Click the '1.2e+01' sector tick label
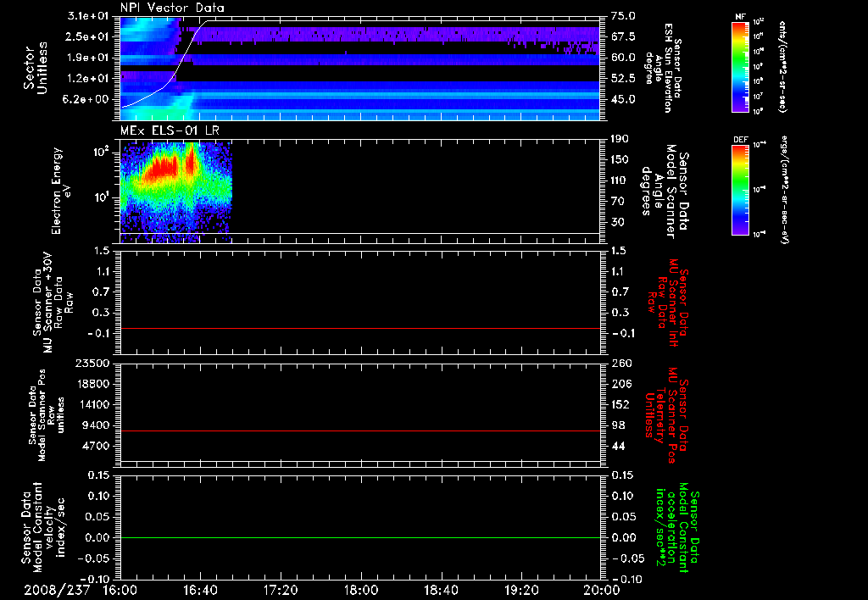 click(x=88, y=79)
